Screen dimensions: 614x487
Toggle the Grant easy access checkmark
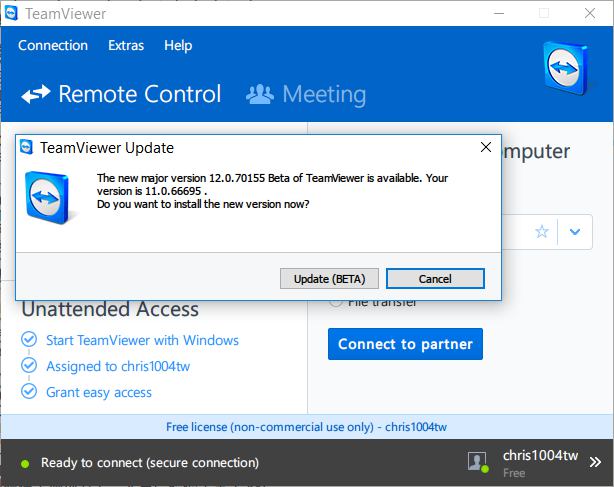pos(29,391)
